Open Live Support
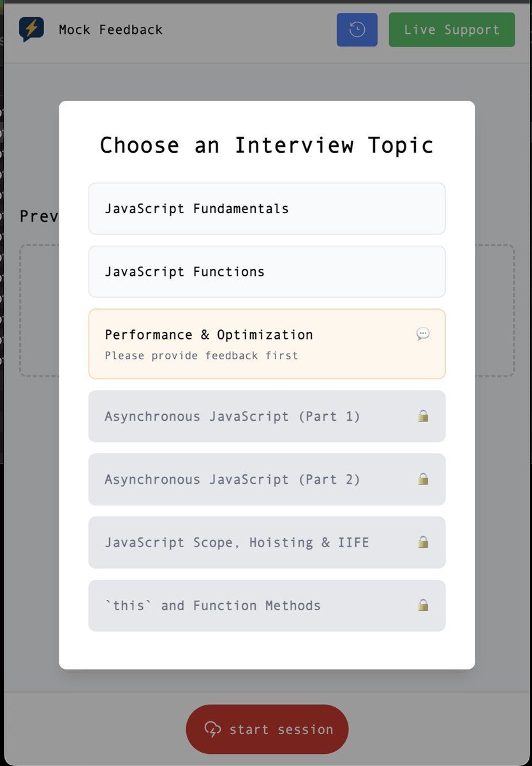 (452, 29)
